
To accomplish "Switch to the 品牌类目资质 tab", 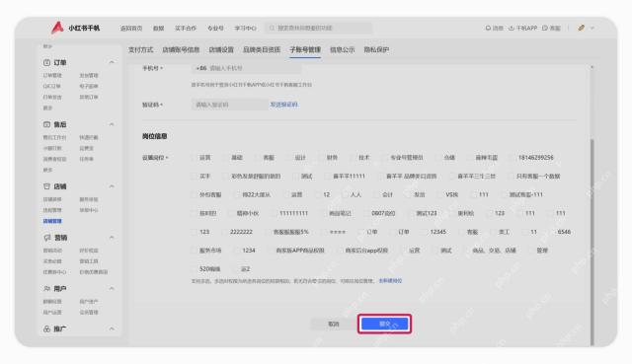I will tap(261, 49).
